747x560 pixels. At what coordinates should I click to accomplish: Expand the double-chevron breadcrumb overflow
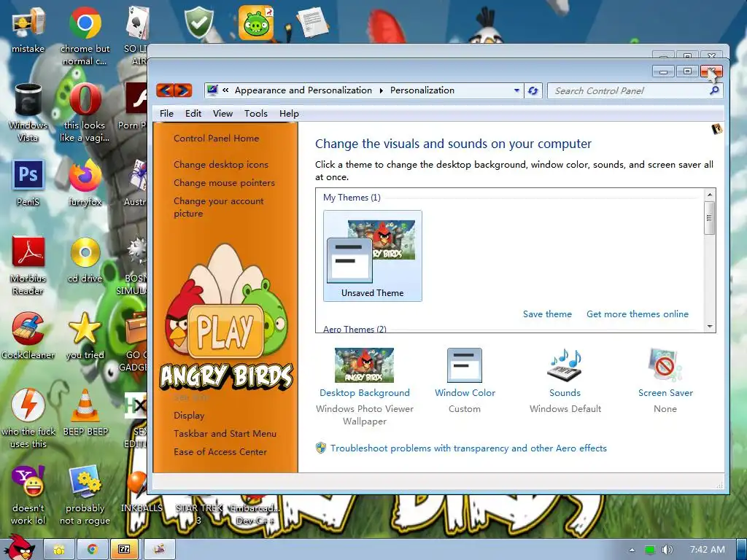tap(226, 90)
